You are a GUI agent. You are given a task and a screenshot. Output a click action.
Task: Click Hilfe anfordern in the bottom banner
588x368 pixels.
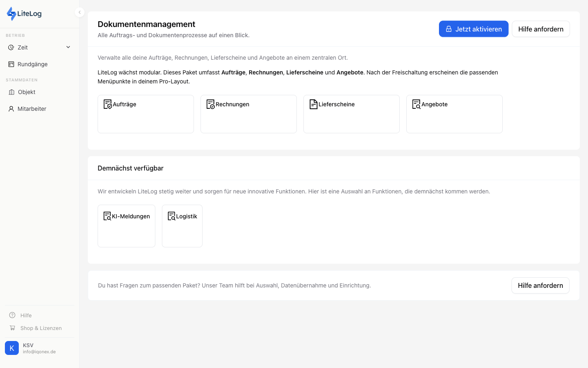(x=540, y=285)
